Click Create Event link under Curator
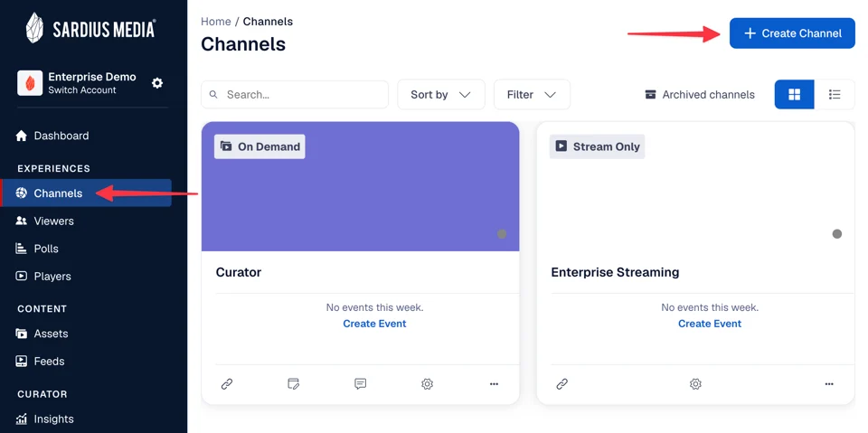Image resolution: width=868 pixels, height=433 pixels. pos(374,324)
